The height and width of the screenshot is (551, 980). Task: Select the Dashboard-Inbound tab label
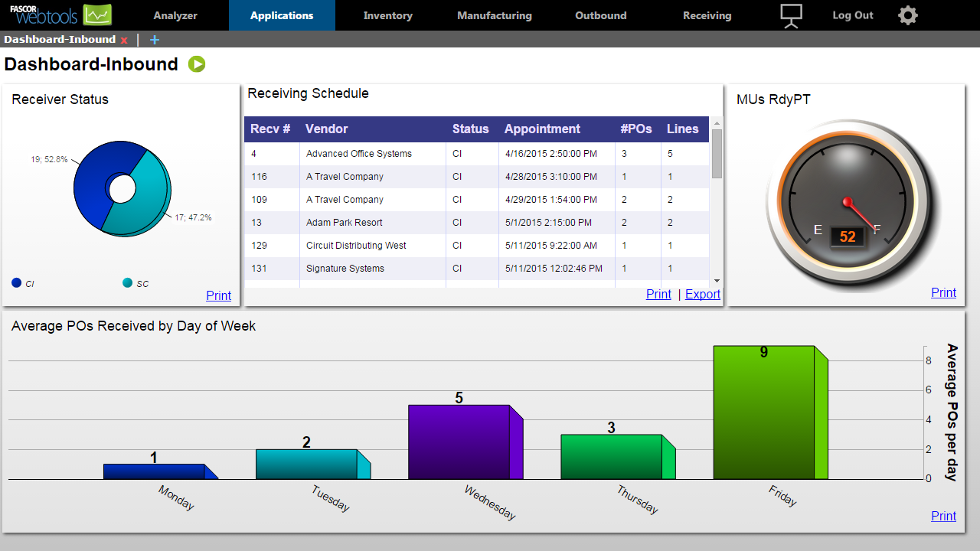click(x=59, y=40)
